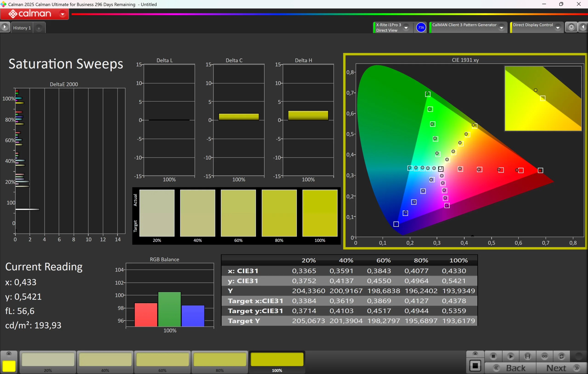Add a new history tab with plus
588x374 pixels.
pos(39,28)
